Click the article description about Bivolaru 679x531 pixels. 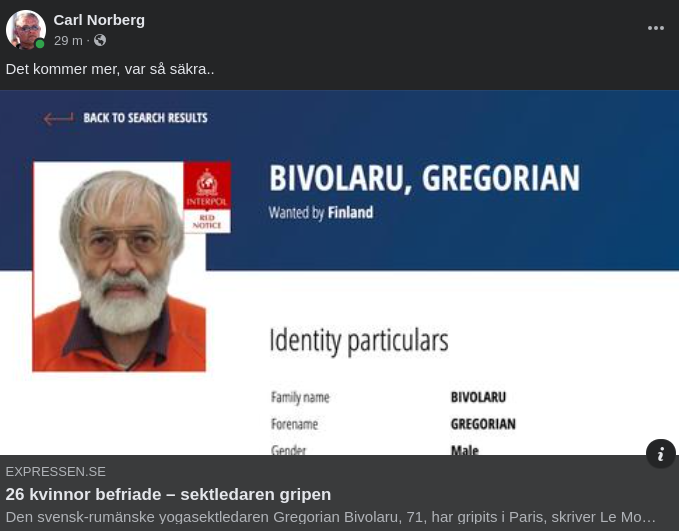[x=330, y=517]
